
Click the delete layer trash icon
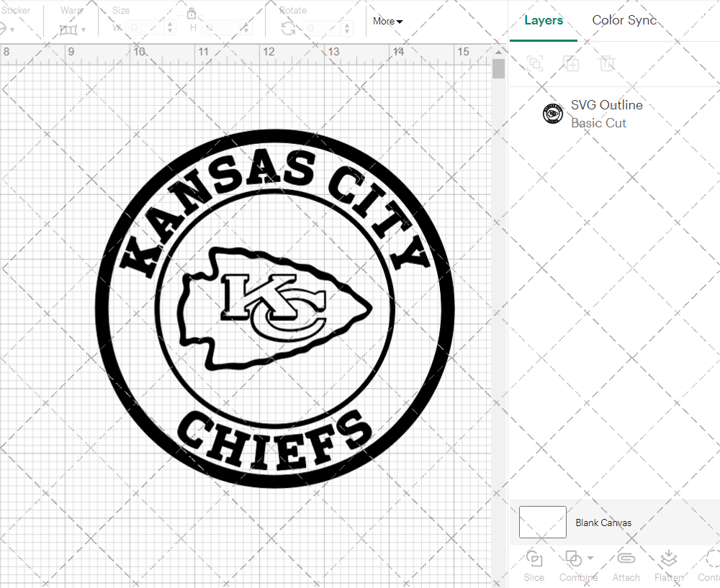608,63
